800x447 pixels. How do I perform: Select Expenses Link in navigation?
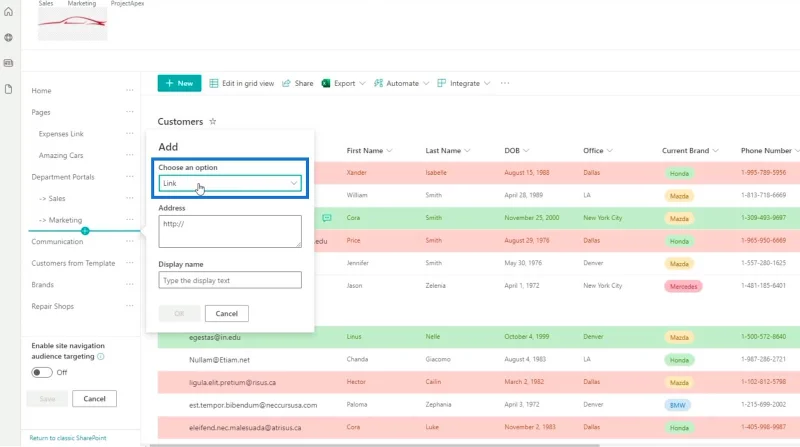tap(61, 134)
